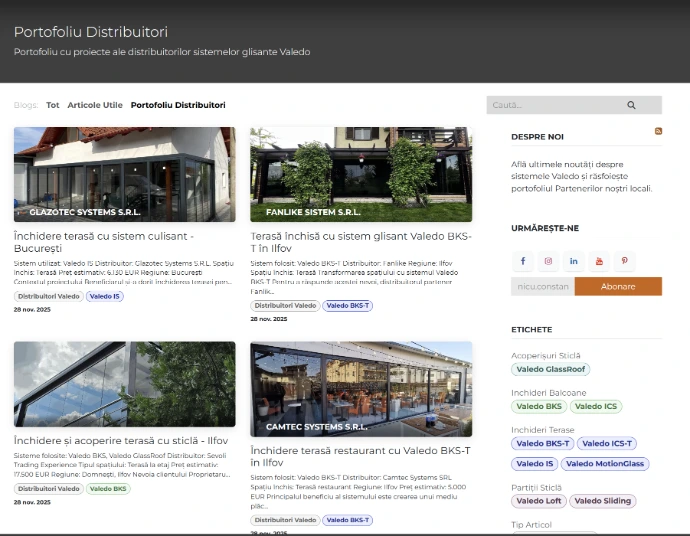Open the Instagram social icon
The height and width of the screenshot is (536, 690).
[548, 261]
